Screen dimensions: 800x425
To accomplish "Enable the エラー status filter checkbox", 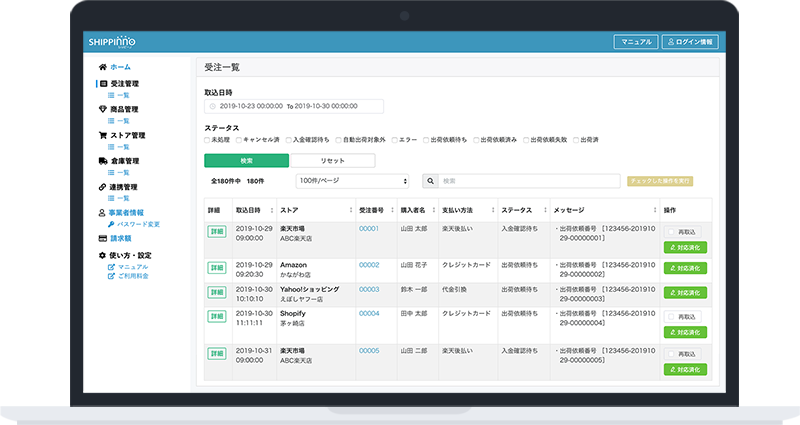I will point(394,140).
